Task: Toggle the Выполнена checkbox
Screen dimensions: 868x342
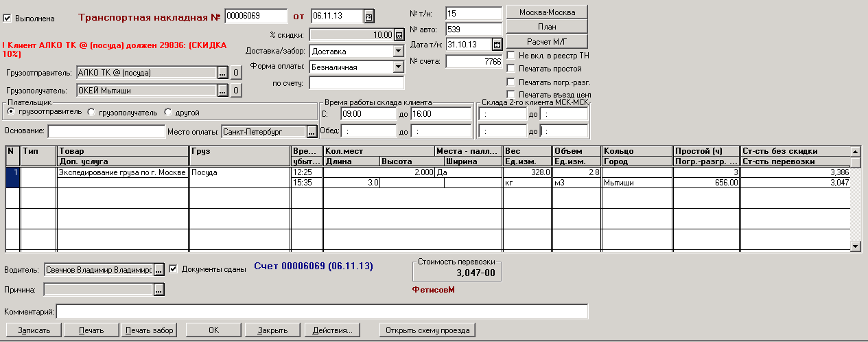Action: point(8,19)
